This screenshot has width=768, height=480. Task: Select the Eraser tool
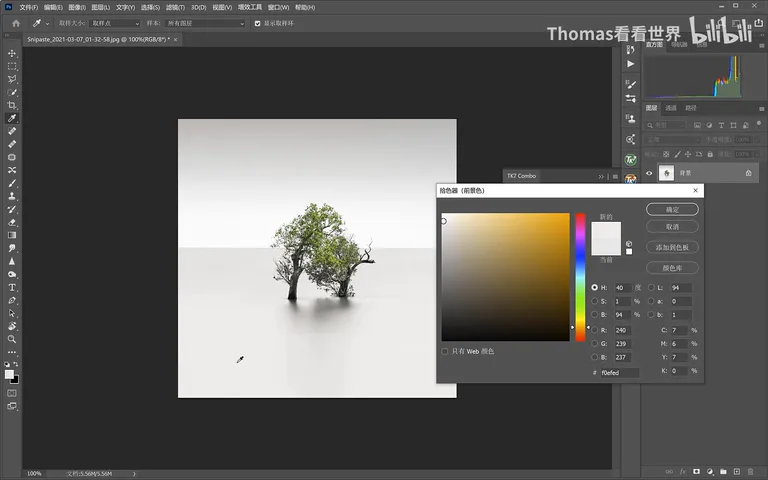[x=12, y=222]
